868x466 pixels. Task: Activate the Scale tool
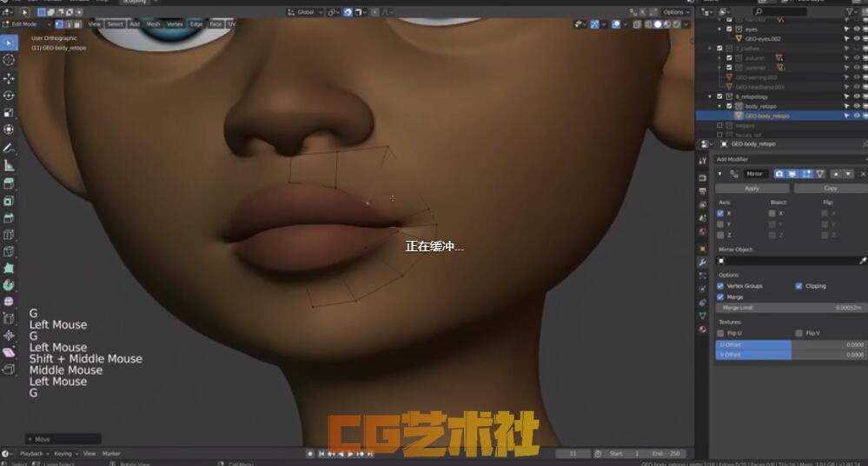9,112
